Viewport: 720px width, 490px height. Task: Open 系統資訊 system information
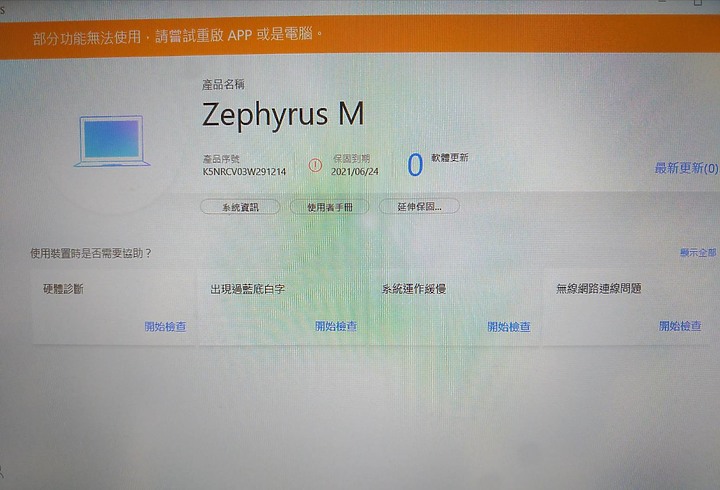pyautogui.click(x=240, y=207)
